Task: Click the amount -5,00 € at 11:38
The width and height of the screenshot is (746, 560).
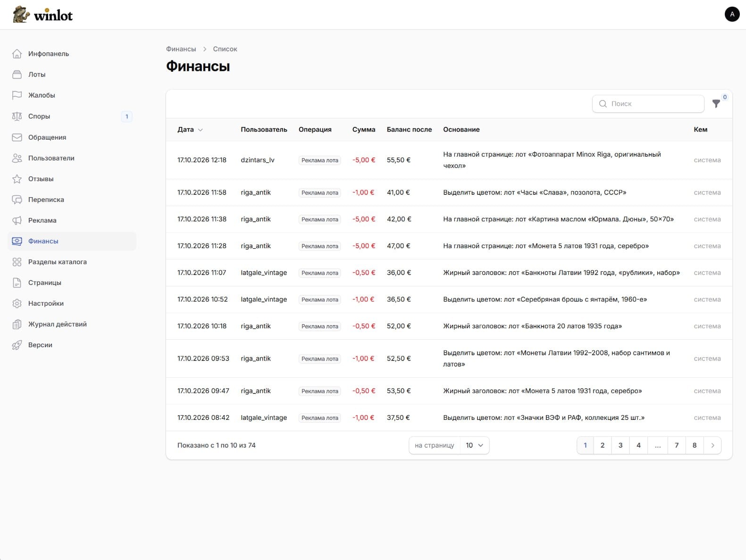Action: (x=364, y=219)
